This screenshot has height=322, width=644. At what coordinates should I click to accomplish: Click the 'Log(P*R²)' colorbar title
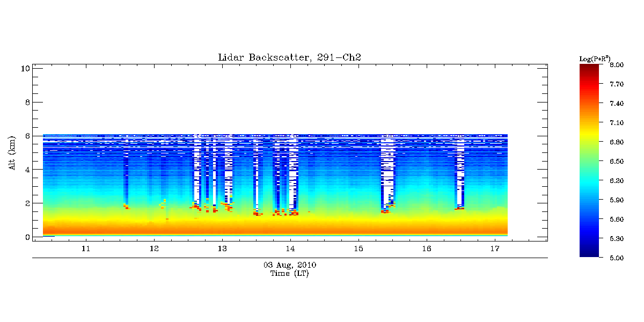coord(595,58)
